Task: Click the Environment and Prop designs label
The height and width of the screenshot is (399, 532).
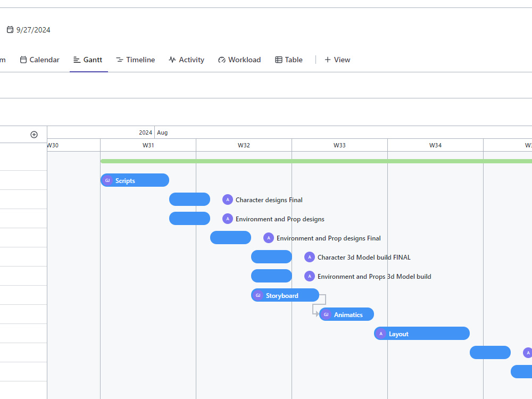Action: point(280,219)
